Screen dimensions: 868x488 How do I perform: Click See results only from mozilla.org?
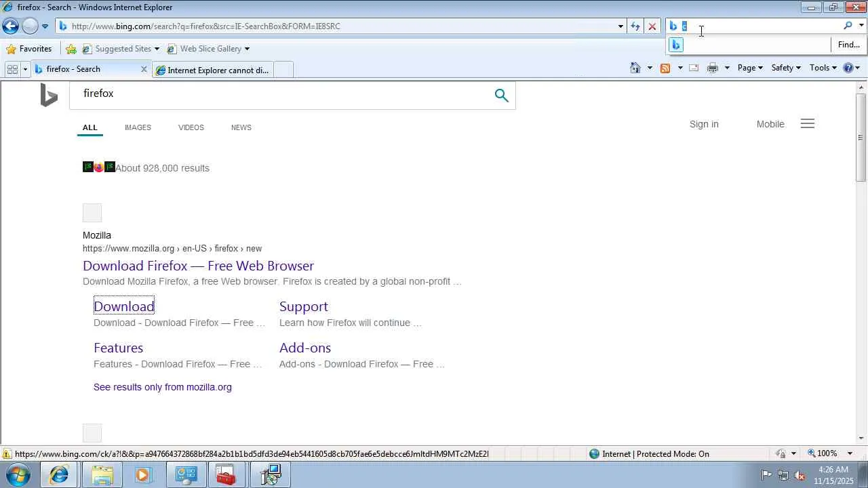[163, 387]
